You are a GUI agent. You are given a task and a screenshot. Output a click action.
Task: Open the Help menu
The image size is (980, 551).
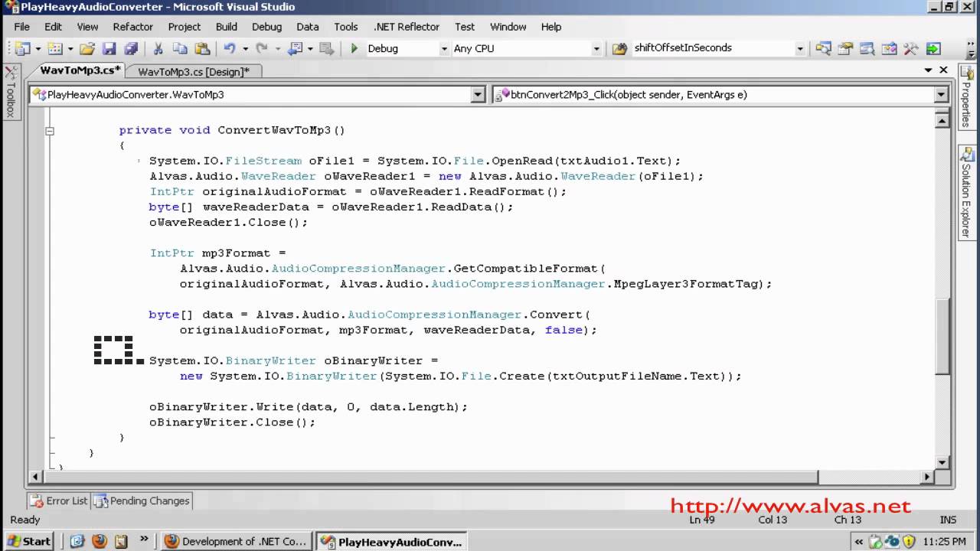[x=551, y=27]
